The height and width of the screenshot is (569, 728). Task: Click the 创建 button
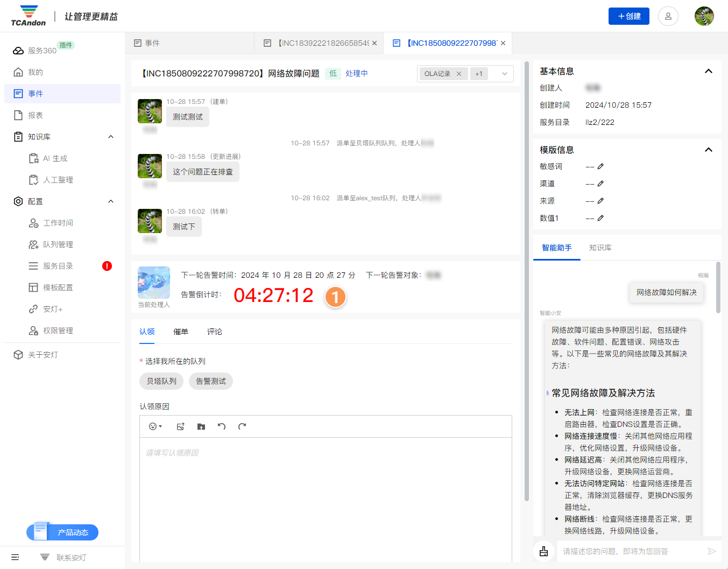(628, 16)
